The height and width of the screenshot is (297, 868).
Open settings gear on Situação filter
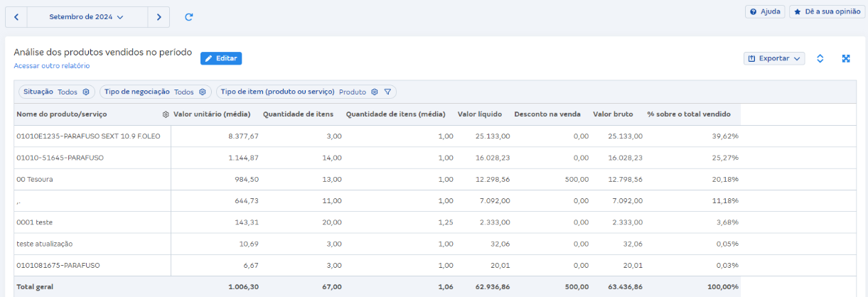(x=85, y=92)
